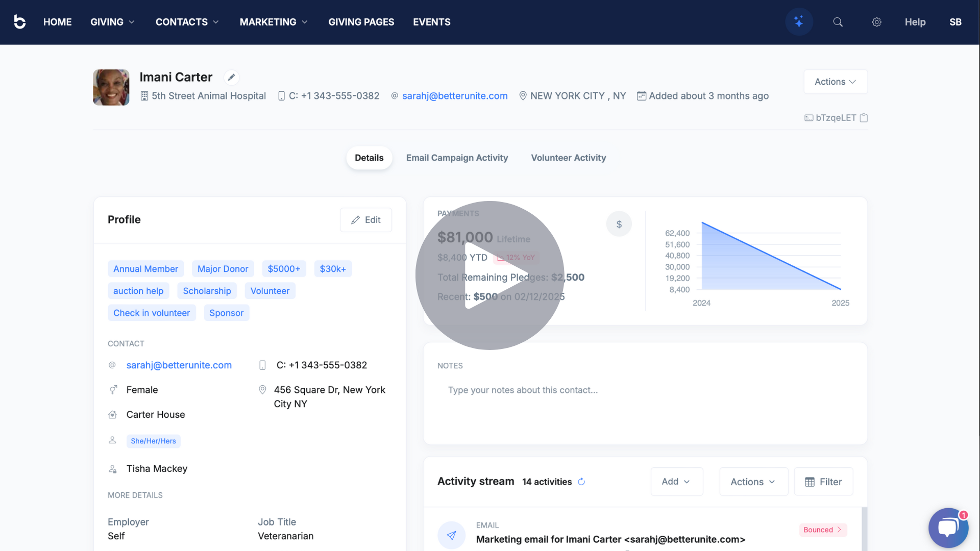Click the person icon beside Tisha Mackey
Viewport: 980px width, 551px height.
click(113, 469)
